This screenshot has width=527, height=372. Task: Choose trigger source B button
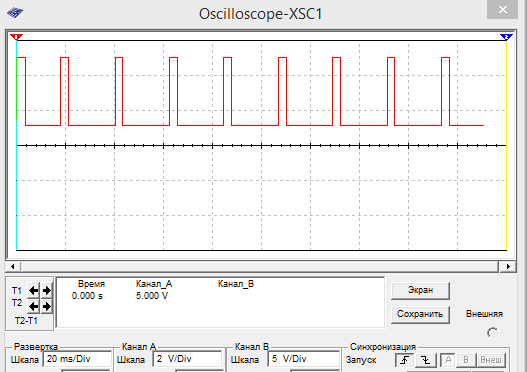point(466,360)
